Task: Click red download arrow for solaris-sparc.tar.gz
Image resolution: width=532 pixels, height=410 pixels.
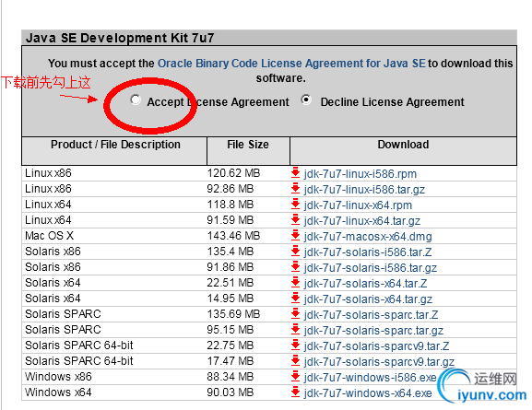Action: tap(296, 329)
